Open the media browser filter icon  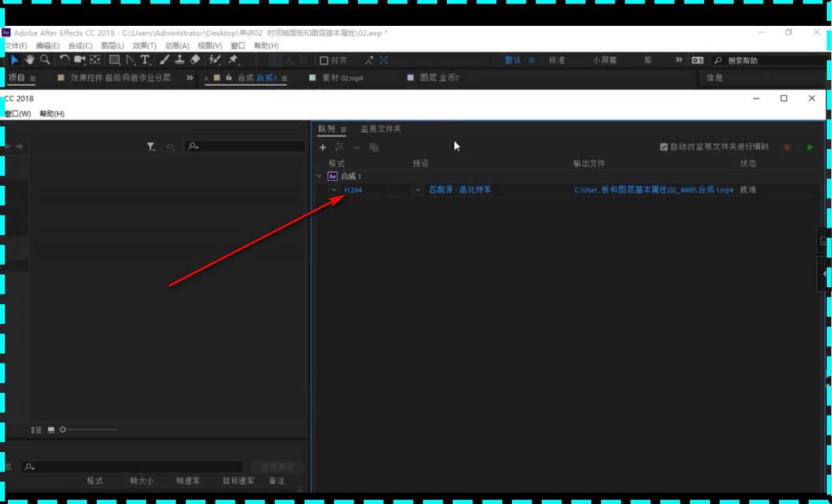click(151, 147)
